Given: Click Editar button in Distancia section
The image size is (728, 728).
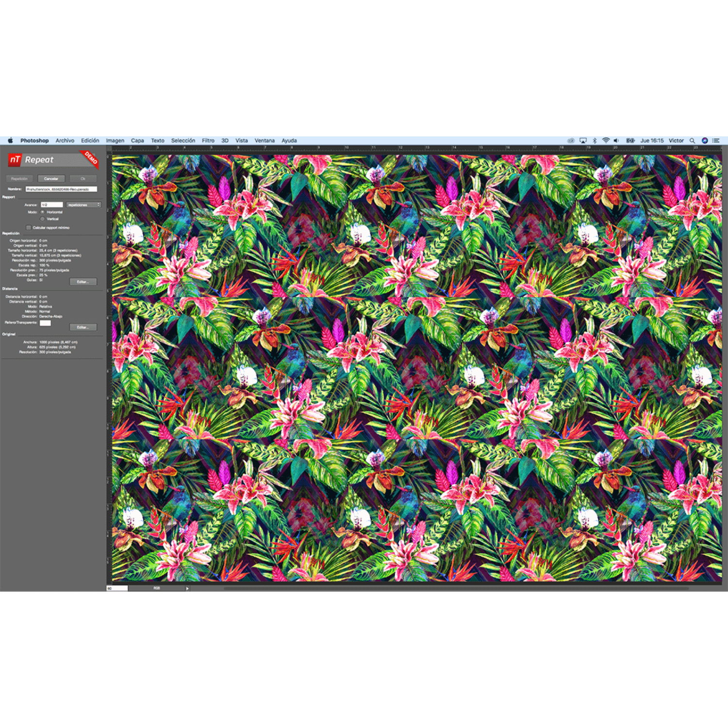Looking at the screenshot, I should click(83, 327).
